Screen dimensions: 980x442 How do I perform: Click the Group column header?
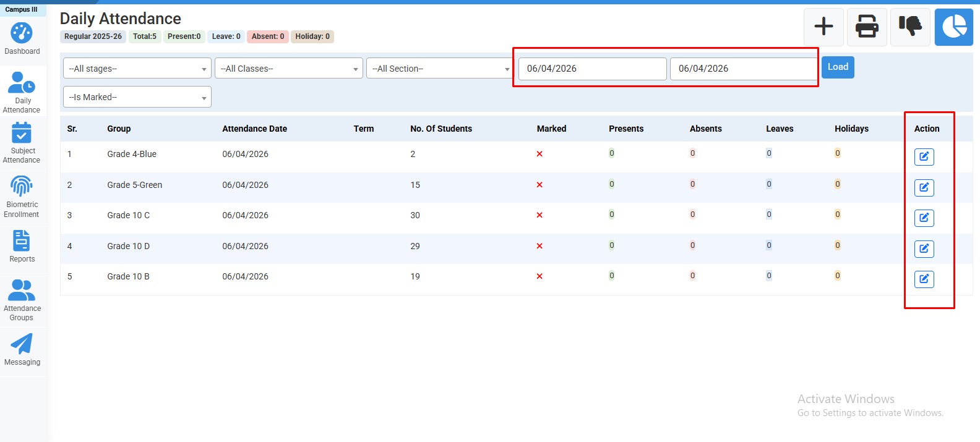tap(119, 129)
